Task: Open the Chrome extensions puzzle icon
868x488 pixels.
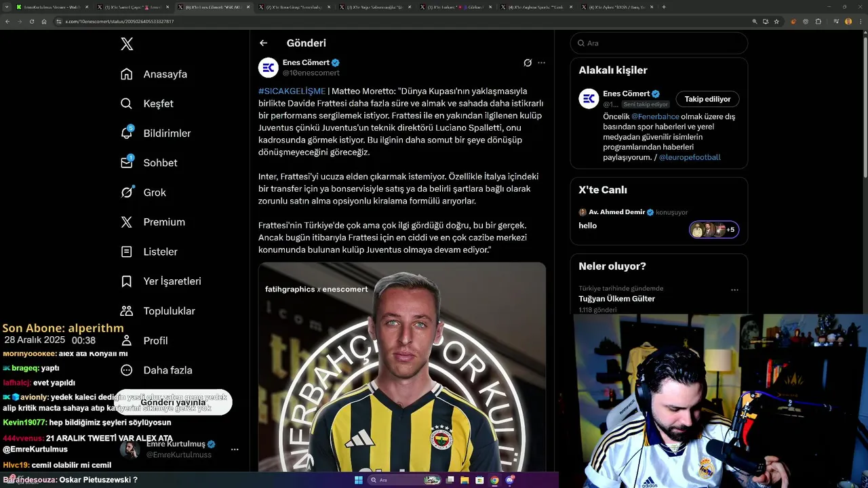Action: (818, 22)
